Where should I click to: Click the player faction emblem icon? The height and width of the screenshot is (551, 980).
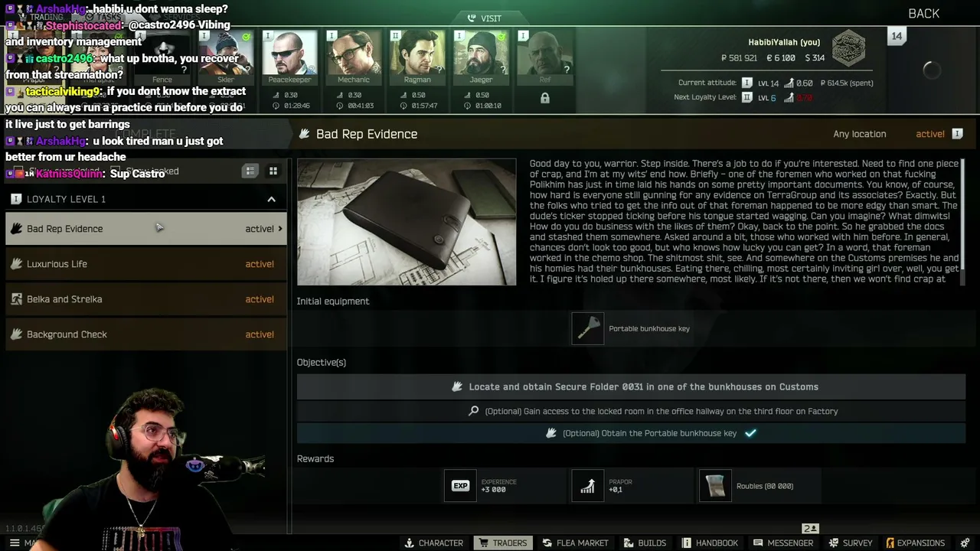click(x=849, y=47)
